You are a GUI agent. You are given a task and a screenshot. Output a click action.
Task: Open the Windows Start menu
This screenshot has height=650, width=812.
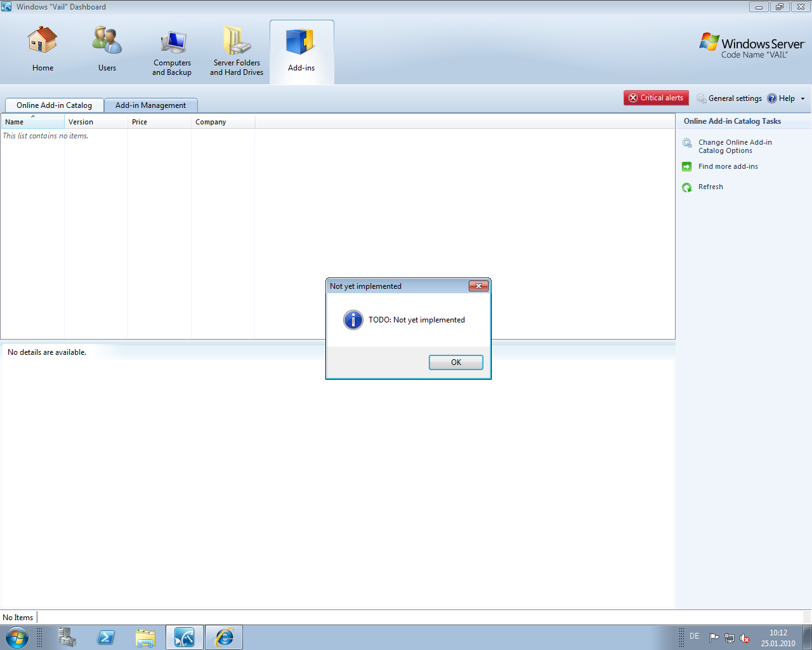[x=16, y=637]
